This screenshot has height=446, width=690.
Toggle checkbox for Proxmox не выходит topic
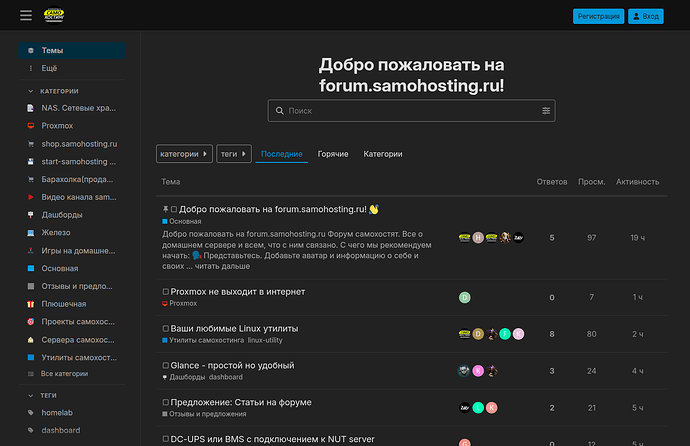coord(165,292)
